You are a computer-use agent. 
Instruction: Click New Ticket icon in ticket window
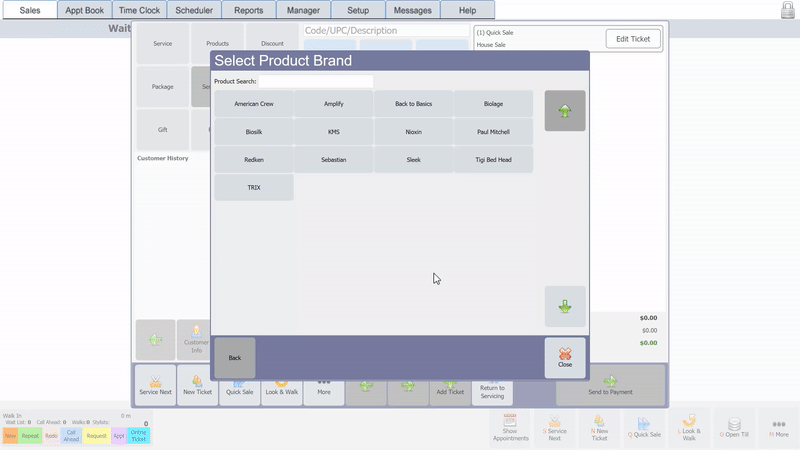click(197, 385)
